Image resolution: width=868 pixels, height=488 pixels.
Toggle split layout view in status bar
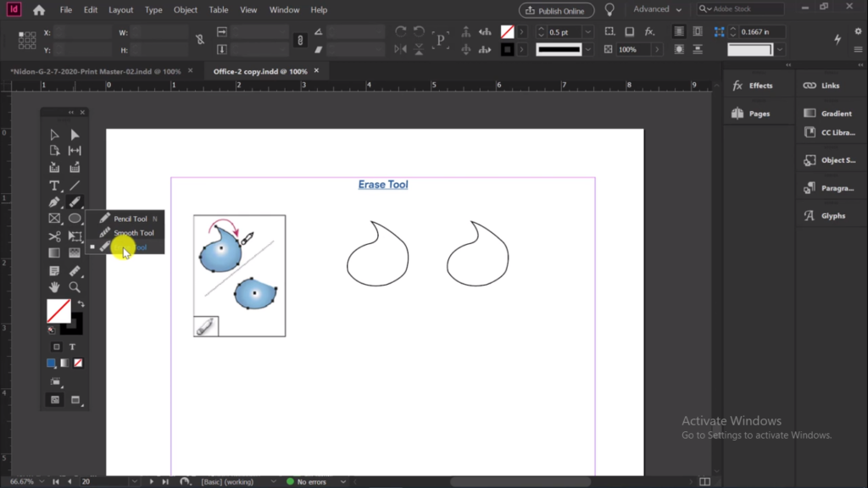[704, 482]
